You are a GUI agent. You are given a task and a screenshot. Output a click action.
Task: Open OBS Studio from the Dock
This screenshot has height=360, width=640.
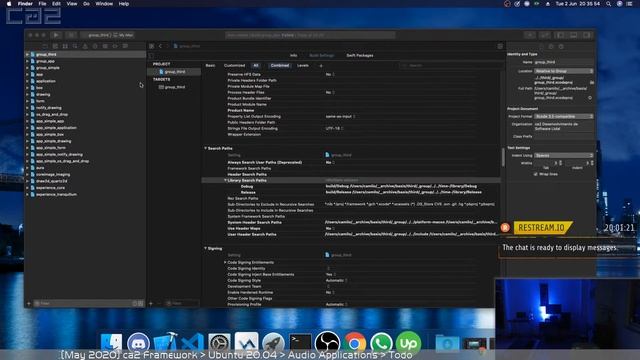tap(327, 342)
